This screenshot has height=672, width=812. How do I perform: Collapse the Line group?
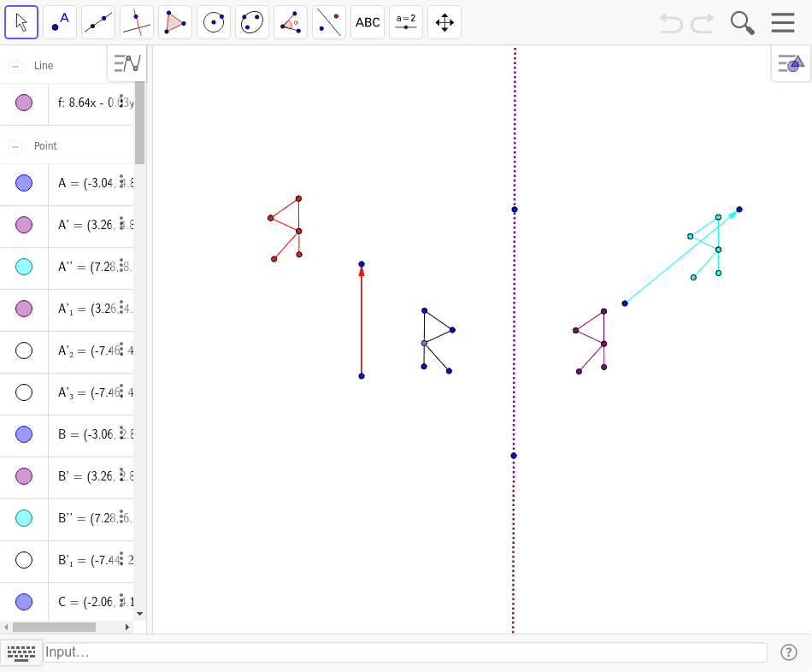coord(15,67)
